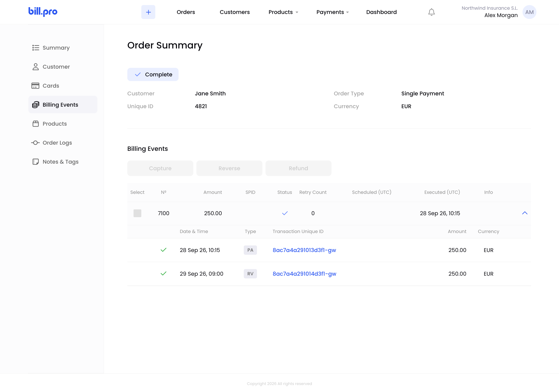Collapse billing event 7100 details chevron
Screen dimensions: 559x392
click(x=525, y=213)
